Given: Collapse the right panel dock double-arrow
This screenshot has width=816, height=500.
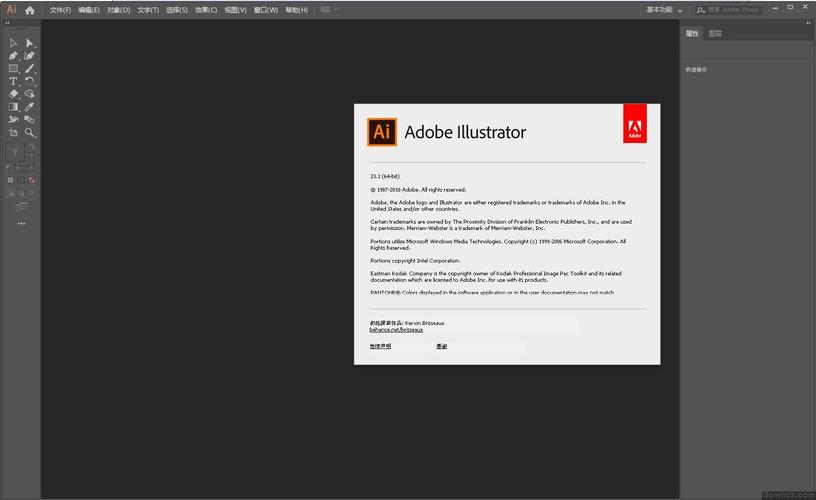Looking at the screenshot, I should [808, 23].
